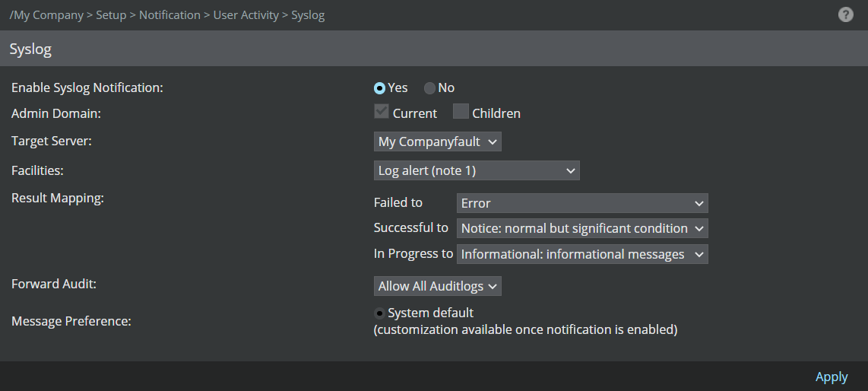
Task: Open the help question mark icon
Action: click(x=845, y=14)
